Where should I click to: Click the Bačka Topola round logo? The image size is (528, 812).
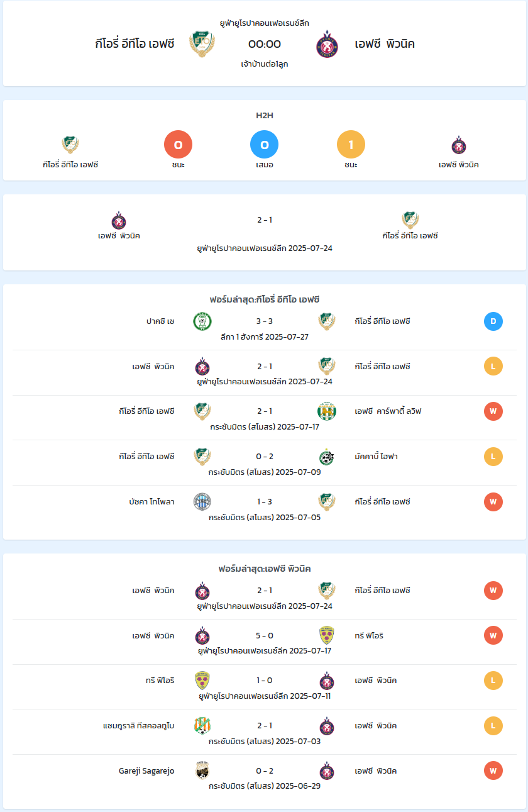(x=202, y=502)
